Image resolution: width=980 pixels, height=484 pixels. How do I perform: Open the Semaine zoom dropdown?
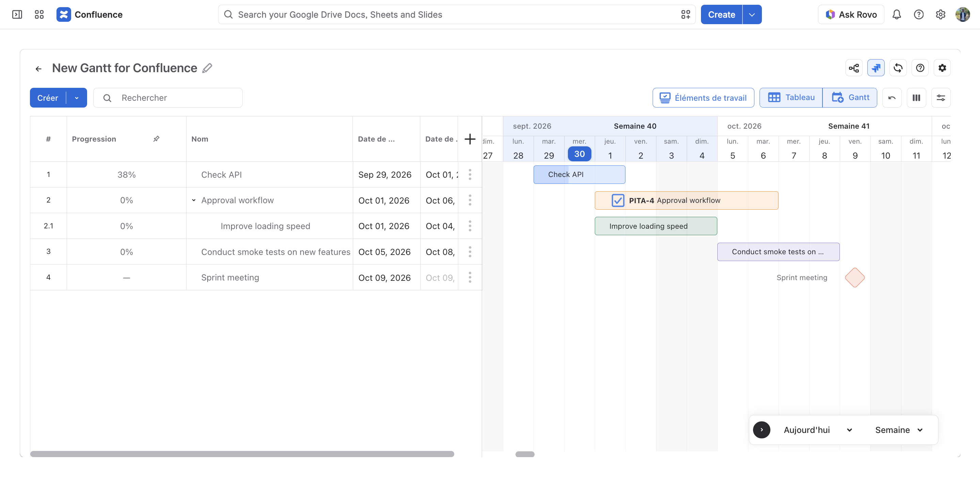[x=899, y=430]
